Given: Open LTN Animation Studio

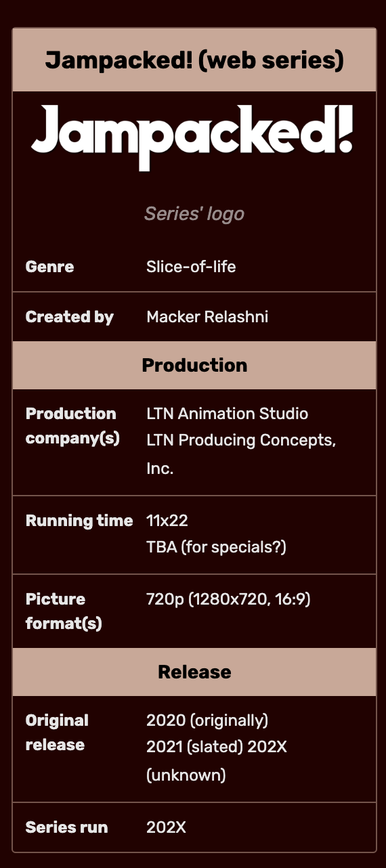Looking at the screenshot, I should pyautogui.click(x=227, y=414).
